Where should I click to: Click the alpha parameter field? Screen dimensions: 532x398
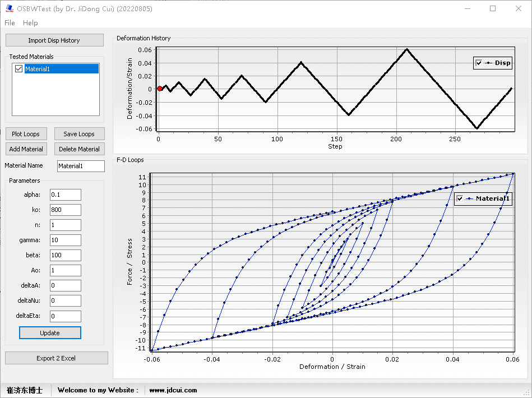(66, 195)
